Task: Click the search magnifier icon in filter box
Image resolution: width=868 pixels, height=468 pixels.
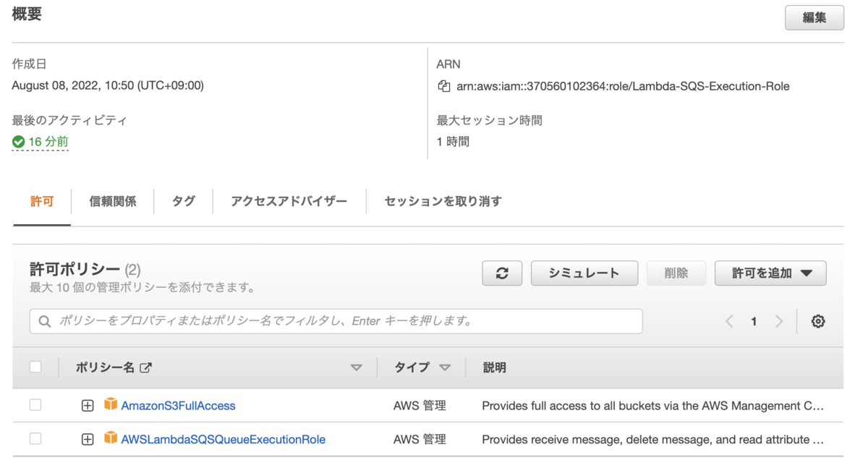Action: [45, 321]
